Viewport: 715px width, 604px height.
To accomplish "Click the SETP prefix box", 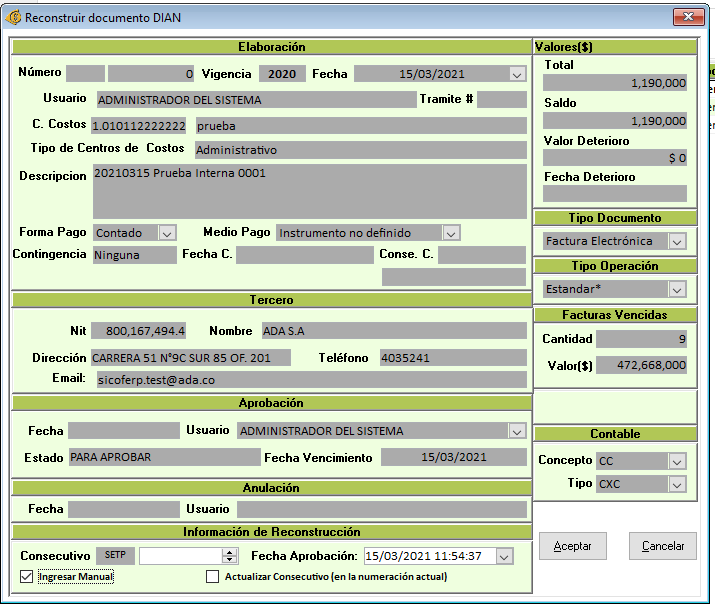I will point(114,556).
